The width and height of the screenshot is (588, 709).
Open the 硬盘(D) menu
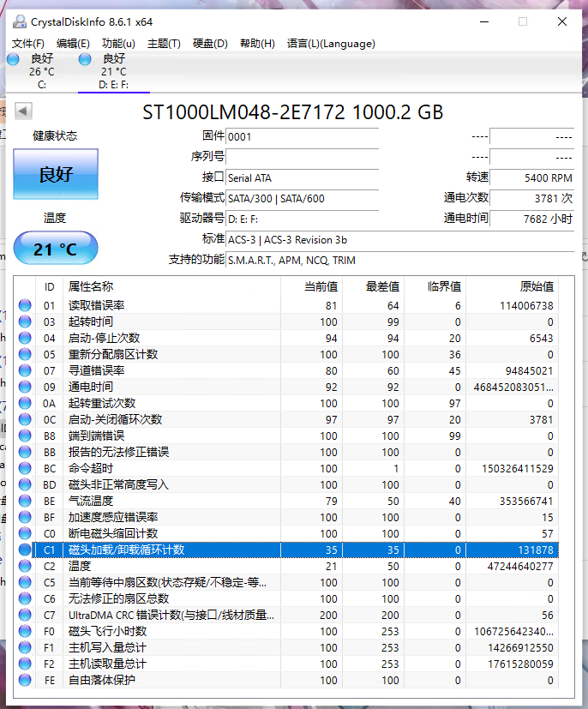210,44
